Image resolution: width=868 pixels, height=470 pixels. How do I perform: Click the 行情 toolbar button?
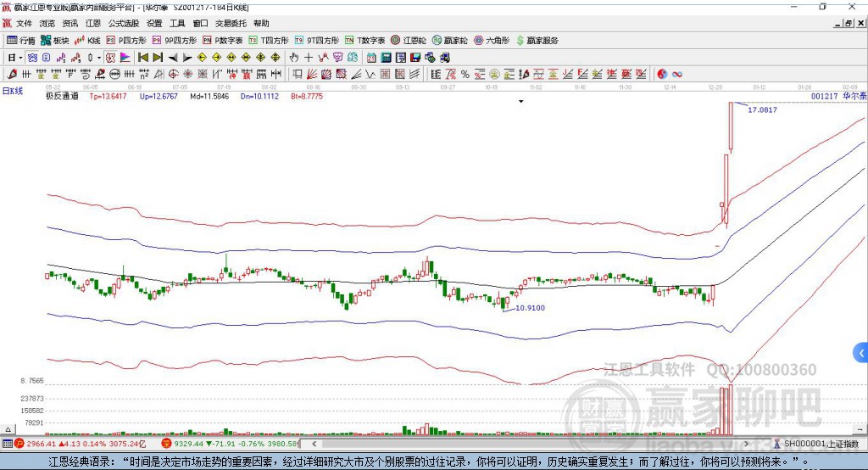tap(21, 41)
